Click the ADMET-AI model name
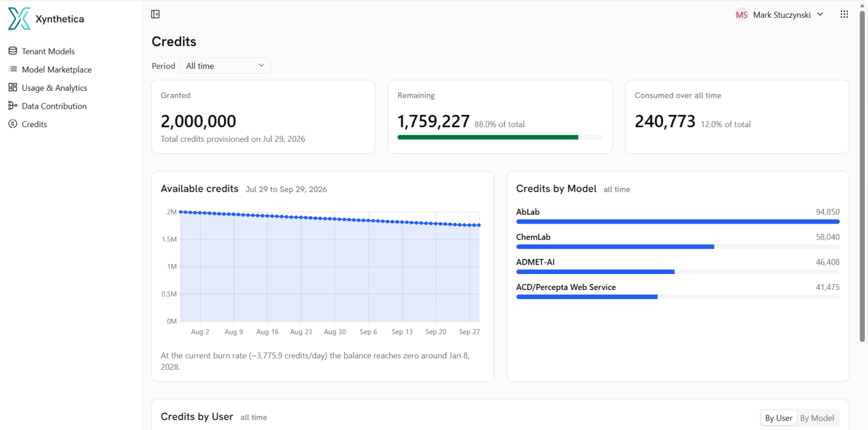Viewport: 868px width, 430px height. 535,262
